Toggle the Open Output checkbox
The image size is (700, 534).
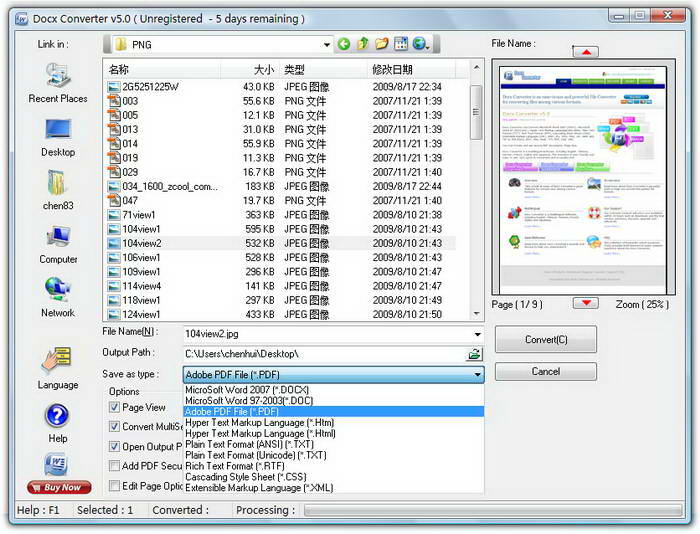point(114,446)
